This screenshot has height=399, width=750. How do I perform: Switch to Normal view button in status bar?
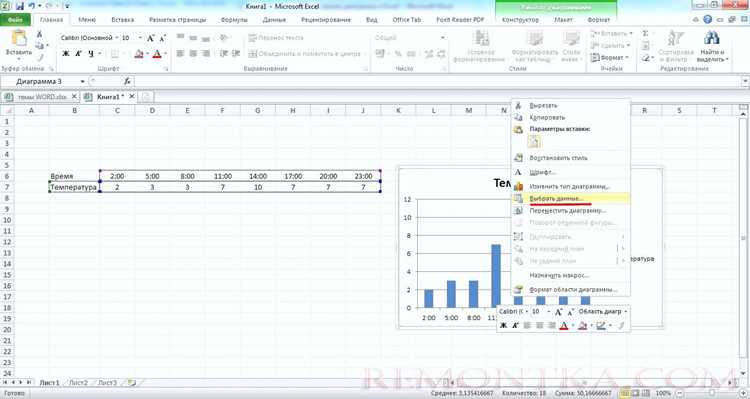(x=625, y=393)
